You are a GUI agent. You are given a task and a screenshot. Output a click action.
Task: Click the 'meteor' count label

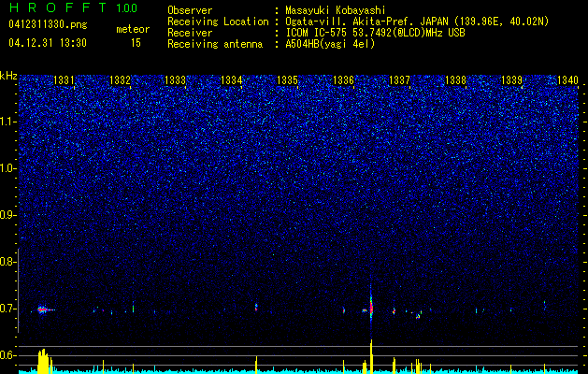coord(133,29)
